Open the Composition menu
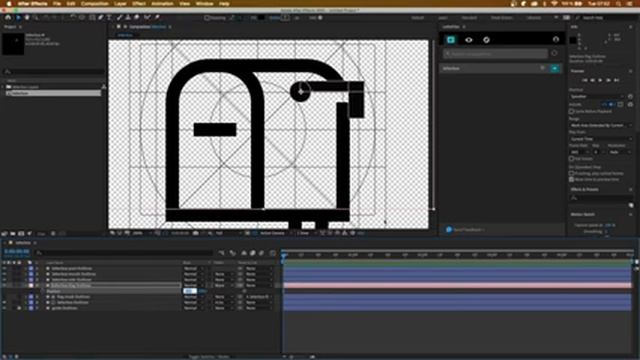 click(95, 3)
